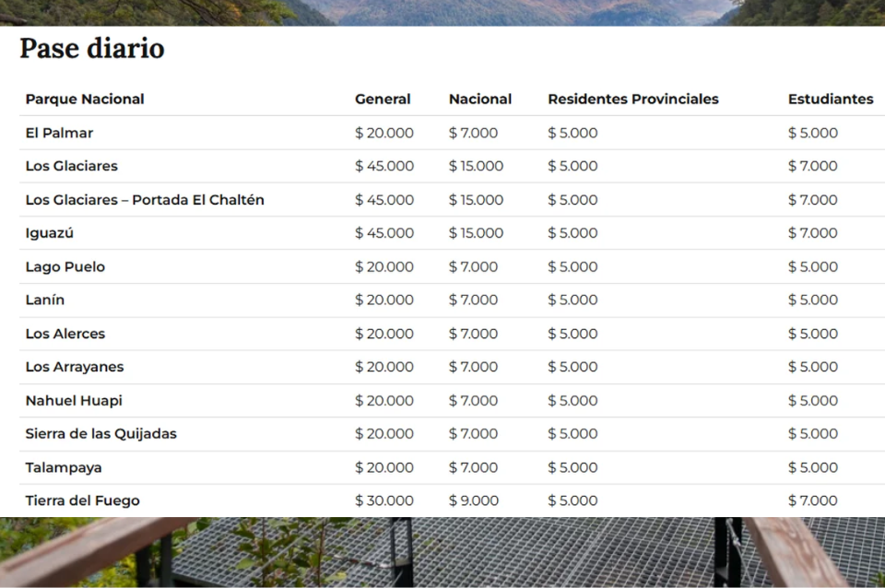
Task: Click the 'Residentes Provinciales' column header
Action: tap(632, 100)
